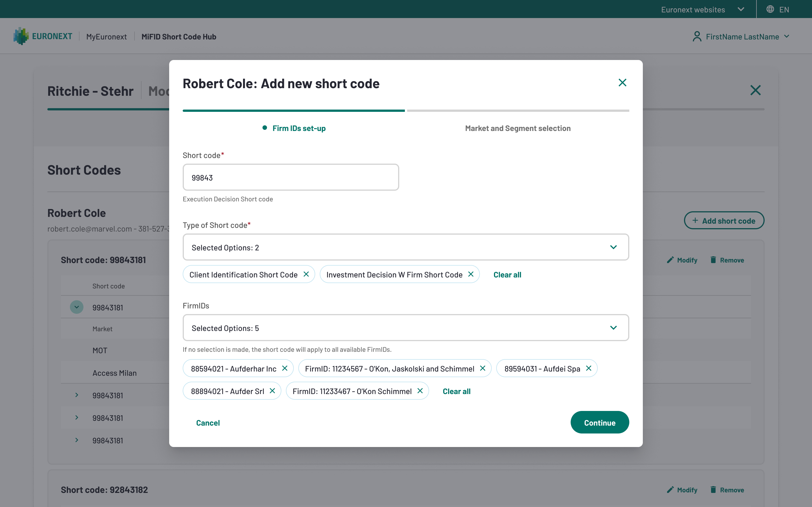The width and height of the screenshot is (812, 507).
Task: Clear all selected FirmIDs
Action: point(456,391)
